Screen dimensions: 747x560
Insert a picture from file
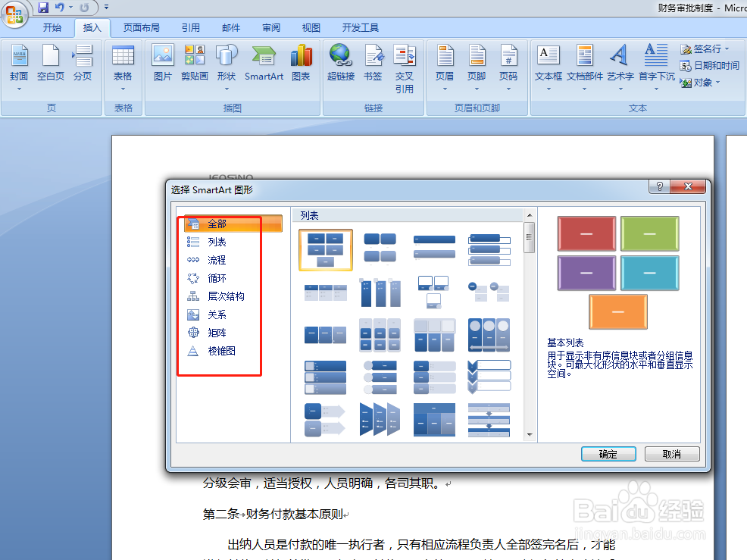click(162, 64)
